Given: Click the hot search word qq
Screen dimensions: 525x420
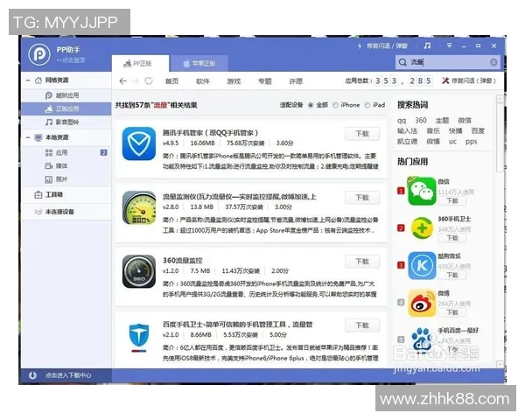Looking at the screenshot, I should (x=402, y=121).
